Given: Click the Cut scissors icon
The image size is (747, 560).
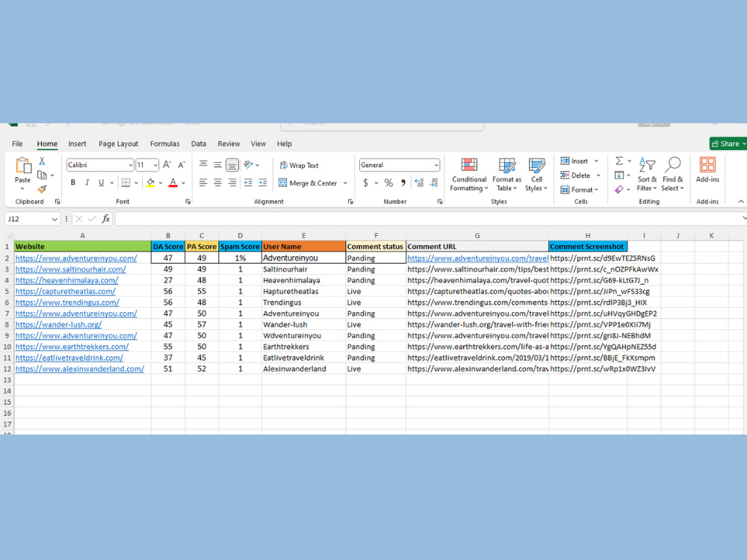Looking at the screenshot, I should (x=42, y=161).
